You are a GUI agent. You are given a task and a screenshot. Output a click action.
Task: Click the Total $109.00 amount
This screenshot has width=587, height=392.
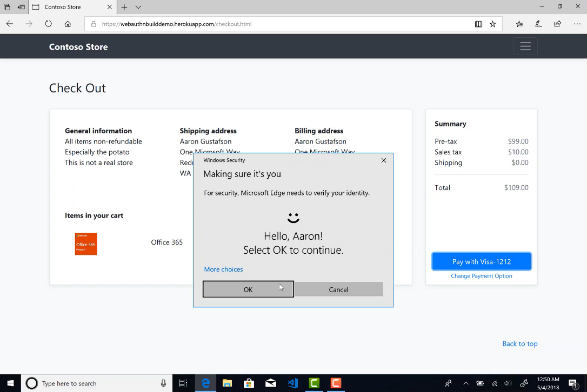point(516,187)
